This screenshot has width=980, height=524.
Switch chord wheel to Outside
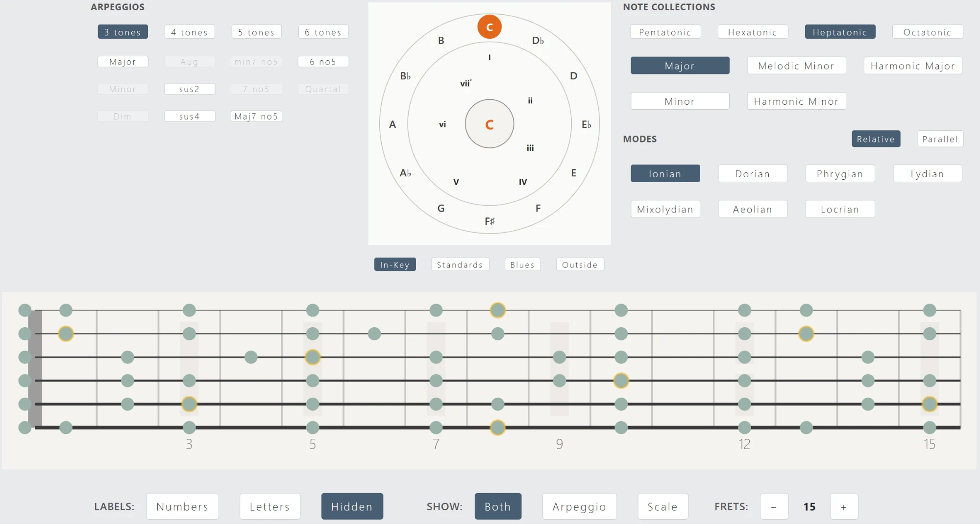[580, 264]
